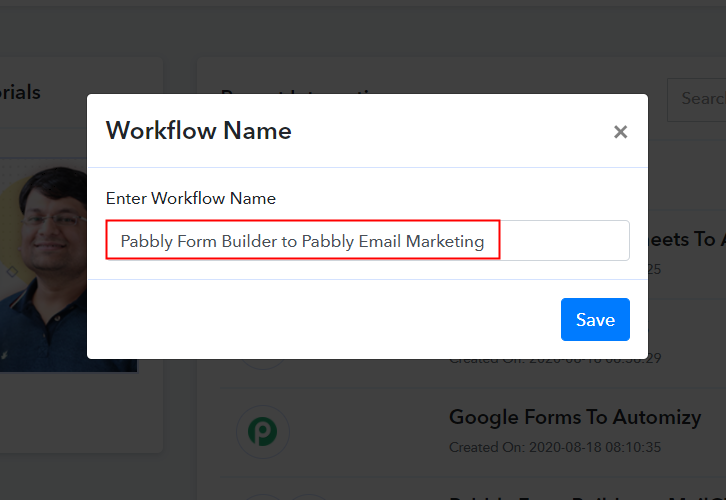Click the Enter Workflow Name input field
The image size is (726, 500).
(368, 240)
